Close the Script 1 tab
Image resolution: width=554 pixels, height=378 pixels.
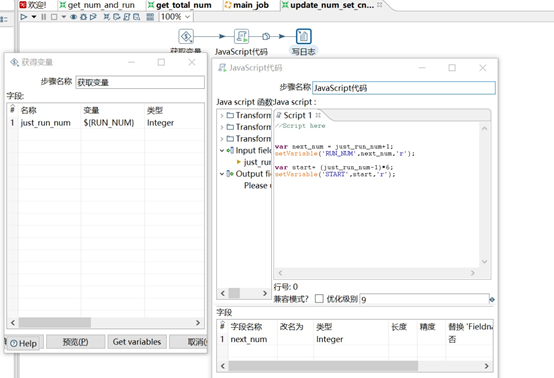318,115
